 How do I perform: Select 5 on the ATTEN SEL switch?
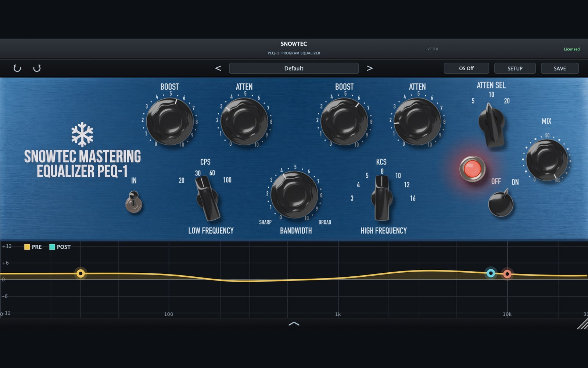pos(473,101)
